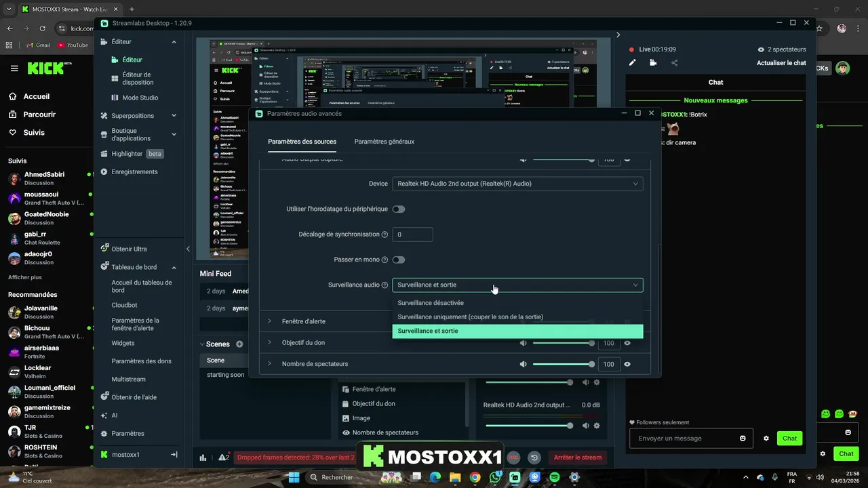Collapse the Tableau de bord section
The height and width of the screenshot is (488, 868).
pyautogui.click(x=174, y=267)
